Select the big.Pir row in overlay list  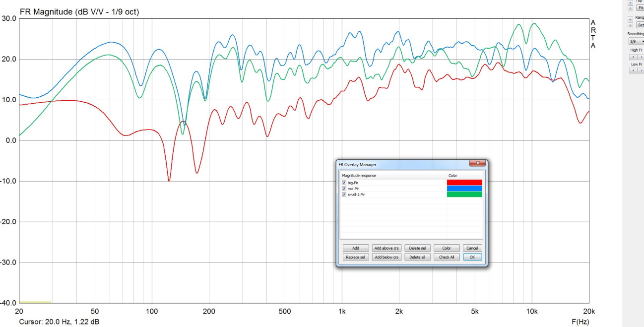pyautogui.click(x=411, y=183)
